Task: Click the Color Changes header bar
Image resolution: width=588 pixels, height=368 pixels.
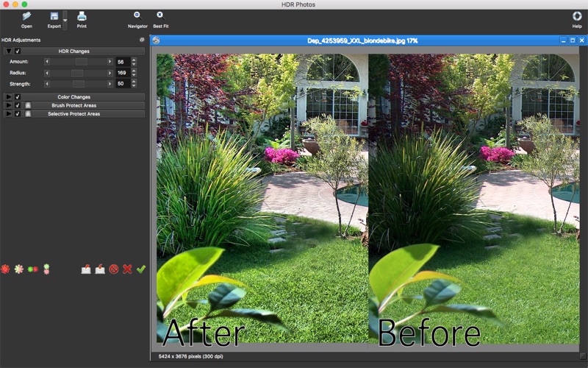Action: [x=74, y=97]
